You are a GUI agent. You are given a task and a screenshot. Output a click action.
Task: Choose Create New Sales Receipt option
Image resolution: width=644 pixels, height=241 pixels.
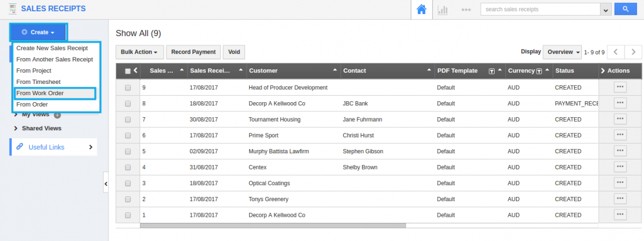[x=52, y=48]
